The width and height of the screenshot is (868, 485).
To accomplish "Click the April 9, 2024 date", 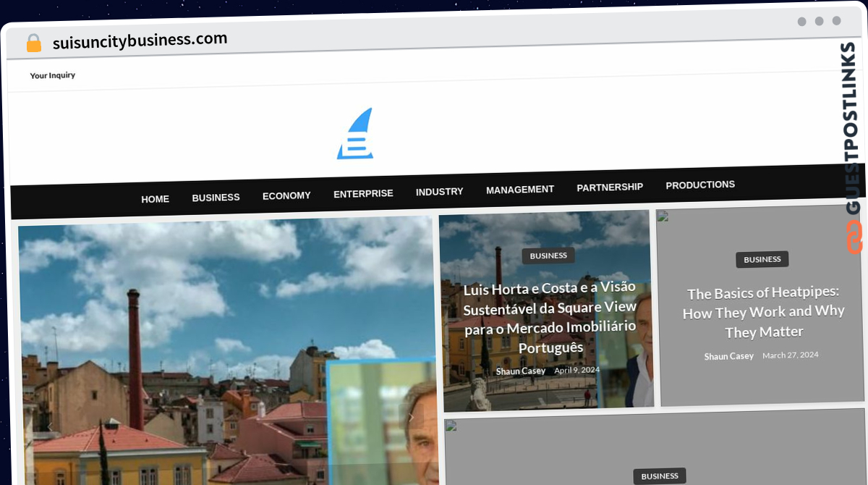I will tap(577, 370).
